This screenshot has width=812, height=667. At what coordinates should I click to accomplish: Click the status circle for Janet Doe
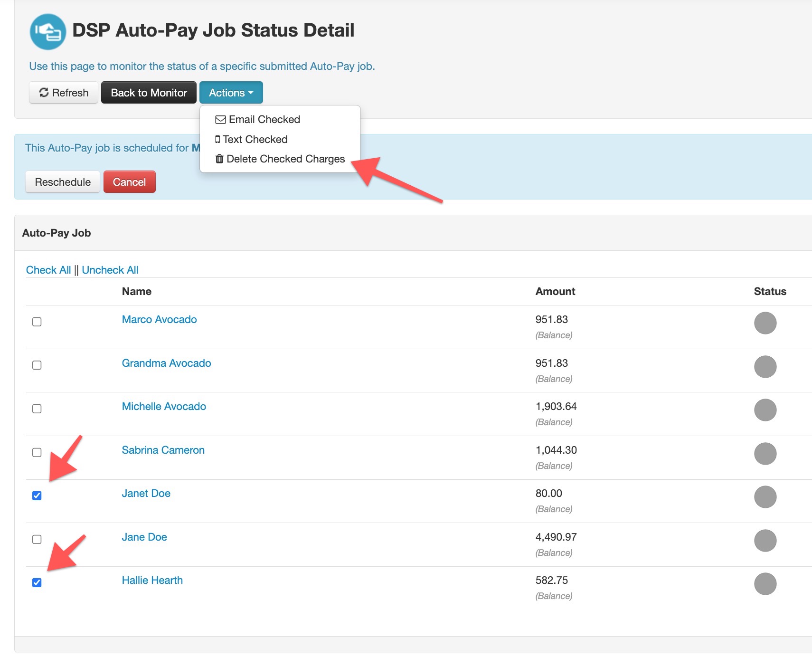(x=765, y=497)
